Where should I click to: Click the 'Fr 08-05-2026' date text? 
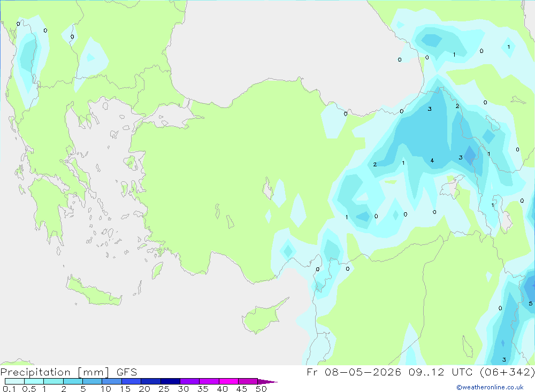[x=354, y=372]
